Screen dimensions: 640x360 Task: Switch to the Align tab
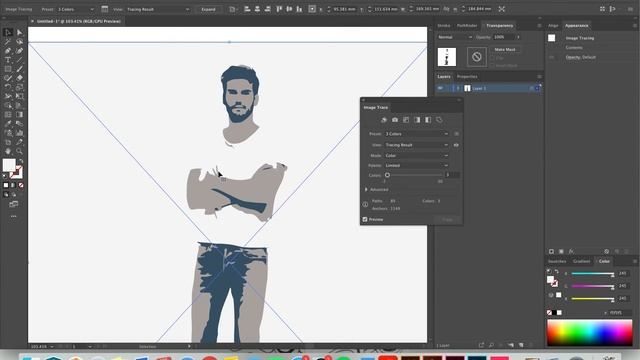point(553,26)
